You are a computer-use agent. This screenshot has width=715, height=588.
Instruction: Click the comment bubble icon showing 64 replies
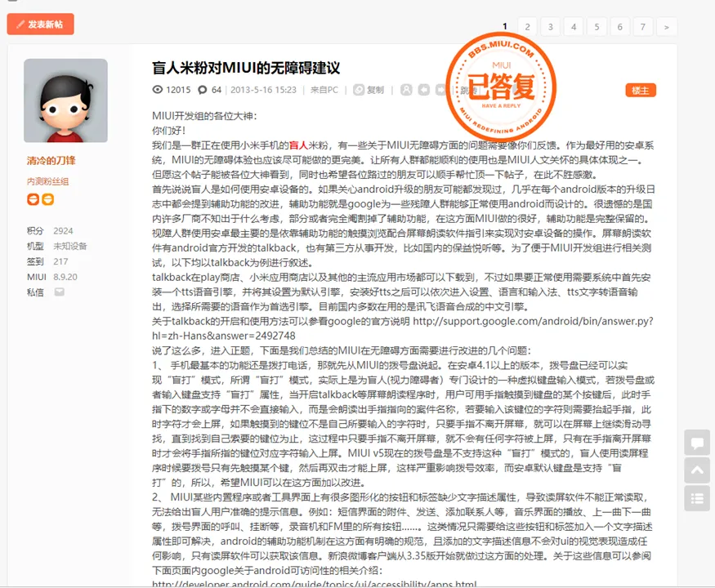click(x=203, y=90)
